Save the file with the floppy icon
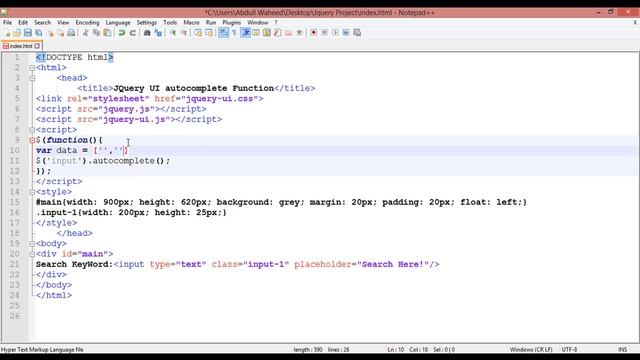 click(x=28, y=33)
